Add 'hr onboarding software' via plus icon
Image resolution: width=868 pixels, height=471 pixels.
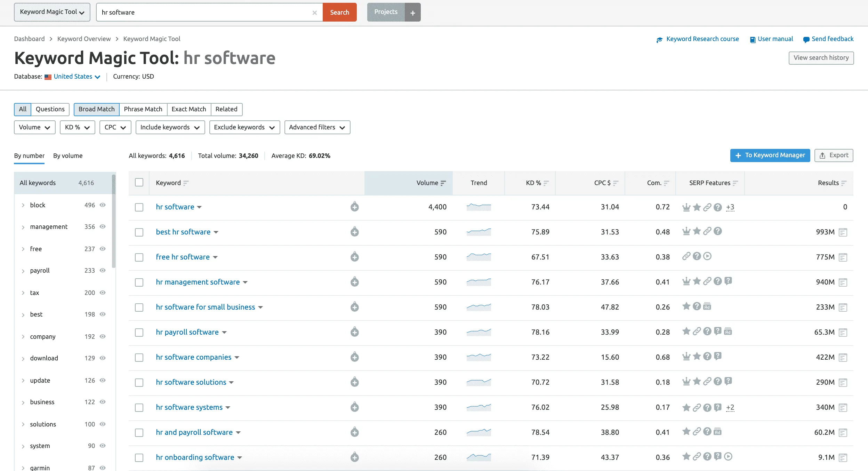(x=354, y=457)
